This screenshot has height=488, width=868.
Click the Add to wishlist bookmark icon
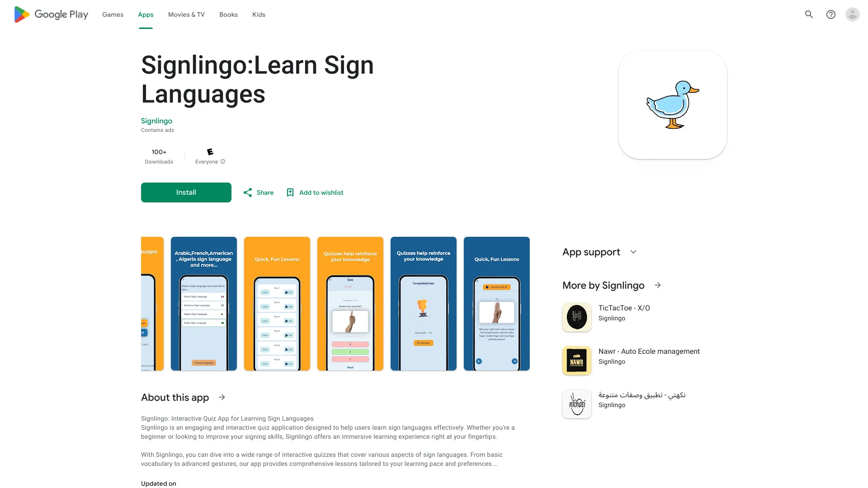click(290, 192)
